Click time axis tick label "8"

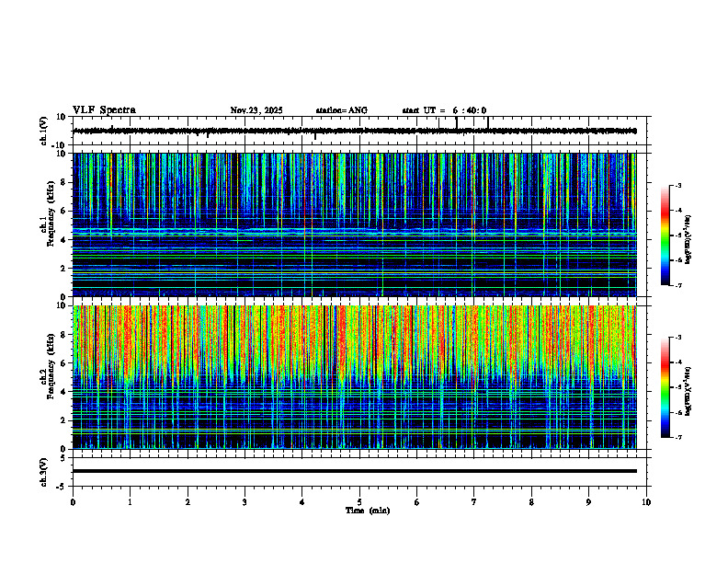(x=531, y=502)
